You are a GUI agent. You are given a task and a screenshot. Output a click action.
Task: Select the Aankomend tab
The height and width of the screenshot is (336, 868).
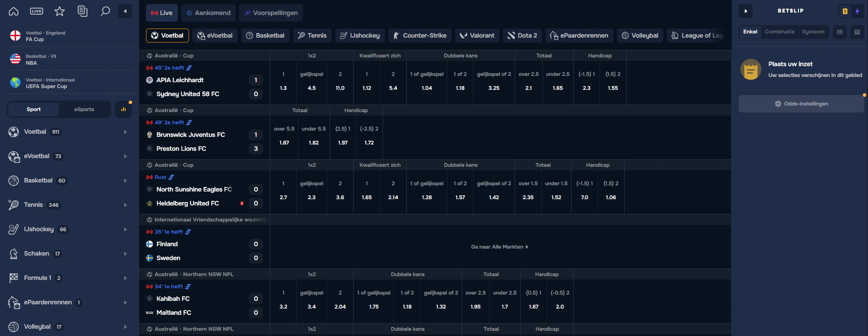pos(208,13)
